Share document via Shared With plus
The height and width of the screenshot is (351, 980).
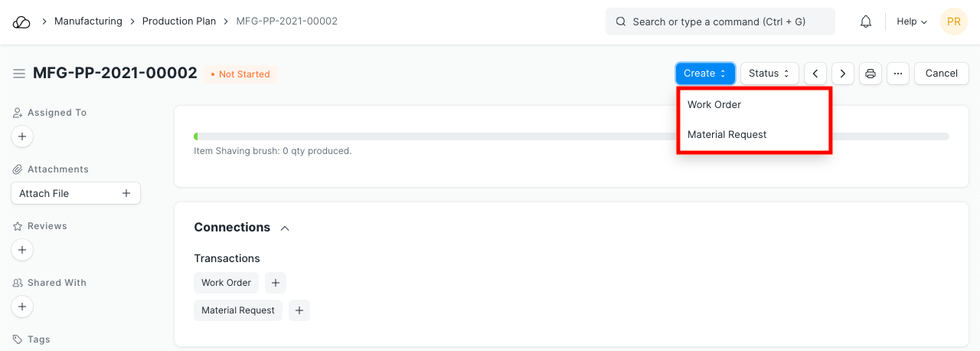(22, 307)
